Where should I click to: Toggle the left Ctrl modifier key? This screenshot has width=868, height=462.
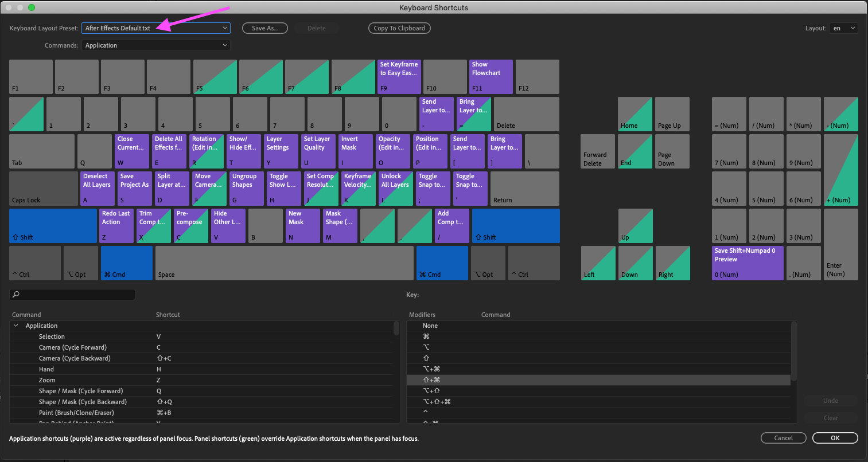[x=35, y=263]
